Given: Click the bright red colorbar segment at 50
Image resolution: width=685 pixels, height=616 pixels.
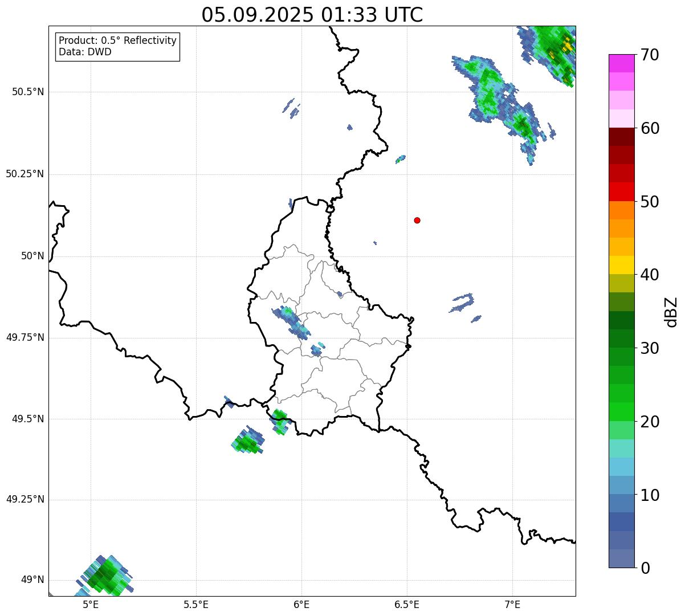Looking at the screenshot, I should [621, 191].
